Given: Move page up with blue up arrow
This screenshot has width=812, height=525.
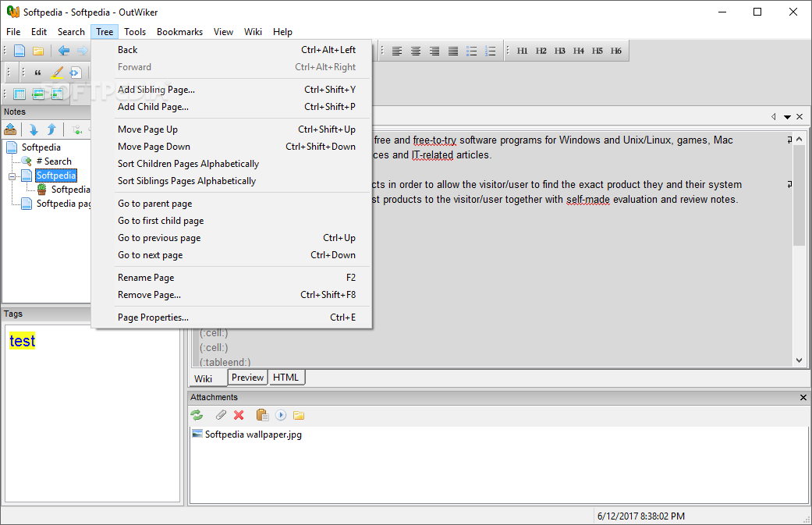Looking at the screenshot, I should (x=51, y=129).
